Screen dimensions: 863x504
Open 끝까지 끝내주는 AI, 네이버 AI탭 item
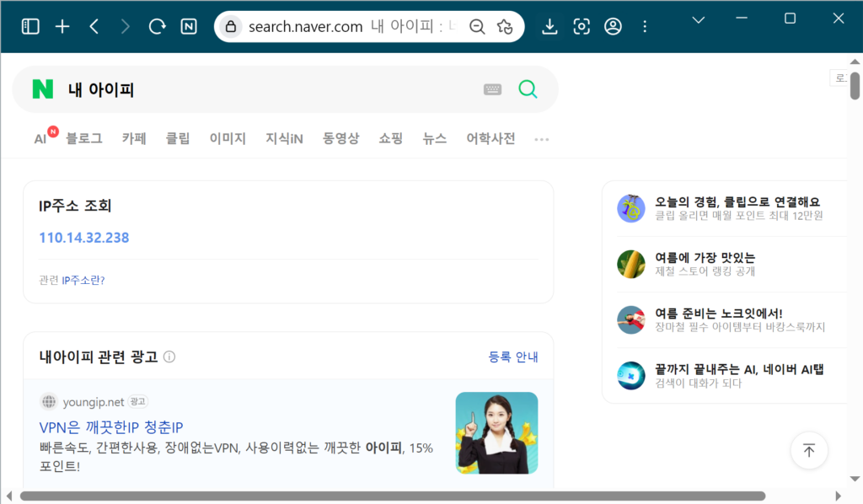point(739,369)
